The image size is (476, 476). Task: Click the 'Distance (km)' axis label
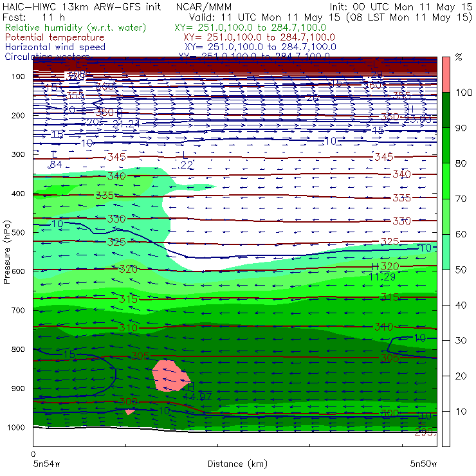[237, 464]
